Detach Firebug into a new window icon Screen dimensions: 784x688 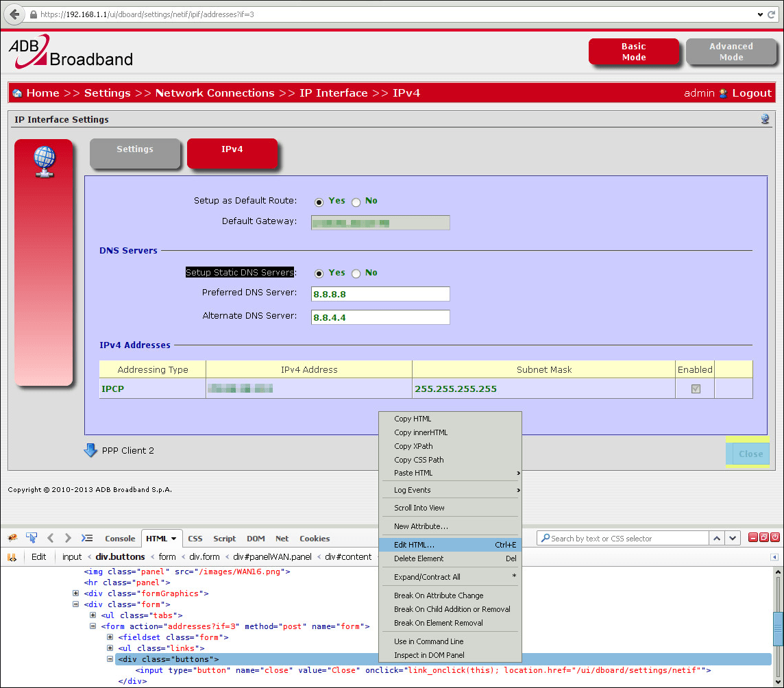[764, 537]
